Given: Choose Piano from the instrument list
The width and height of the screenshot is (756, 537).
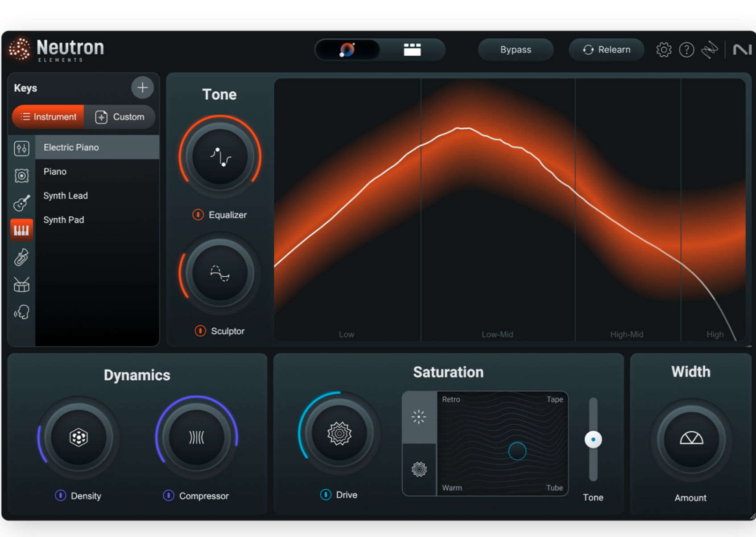Looking at the screenshot, I should [x=97, y=172].
